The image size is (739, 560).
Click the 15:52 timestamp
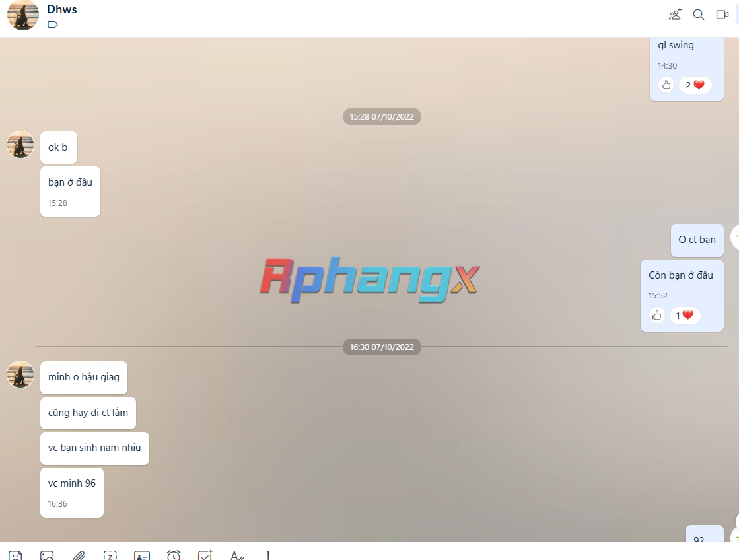click(x=658, y=296)
